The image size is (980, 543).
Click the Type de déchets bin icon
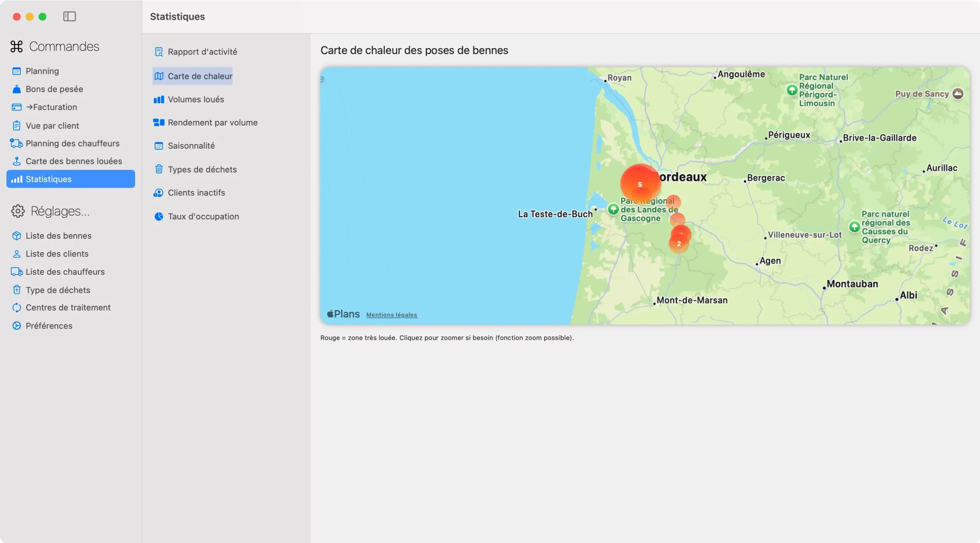point(16,290)
